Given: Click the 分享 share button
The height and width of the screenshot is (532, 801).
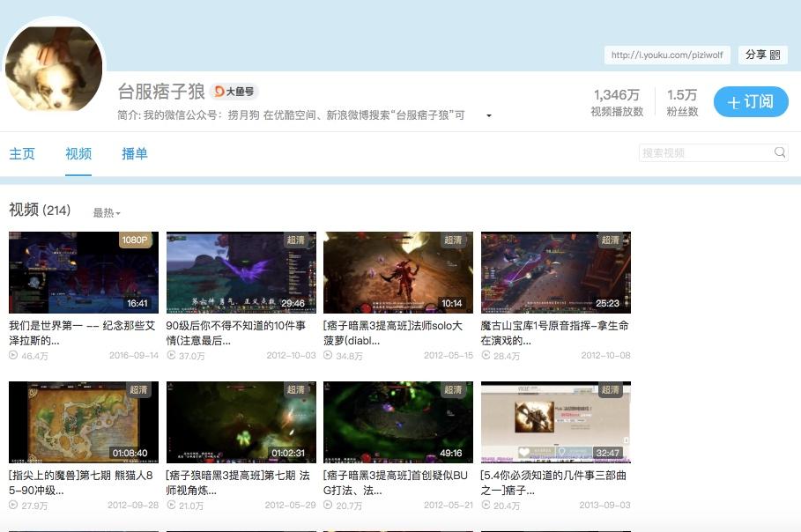Looking at the screenshot, I should [x=763, y=55].
